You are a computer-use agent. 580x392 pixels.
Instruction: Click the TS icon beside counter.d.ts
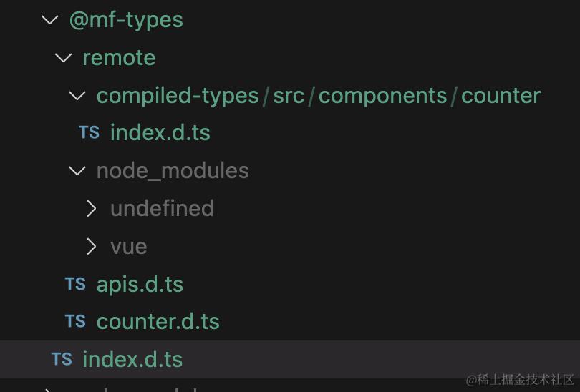click(x=75, y=321)
